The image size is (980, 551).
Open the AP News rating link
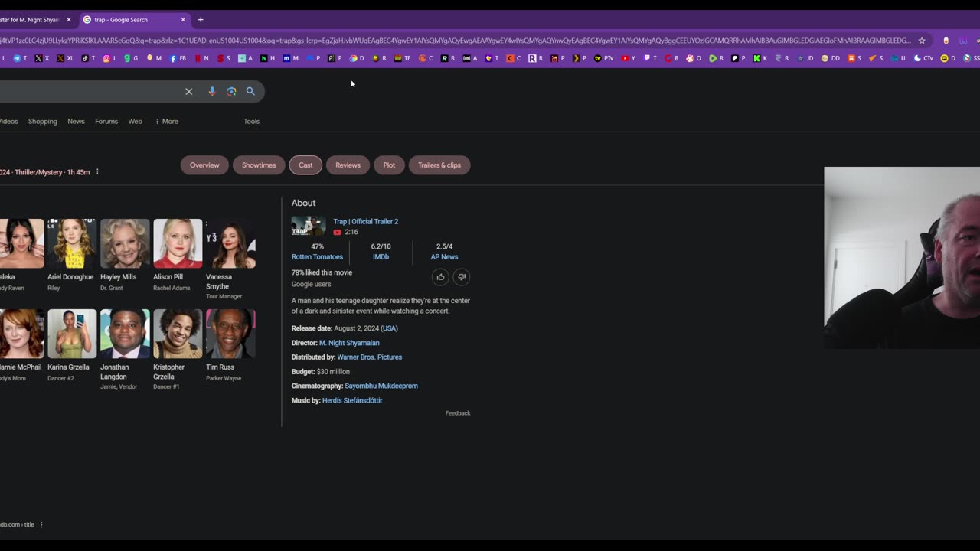click(444, 257)
